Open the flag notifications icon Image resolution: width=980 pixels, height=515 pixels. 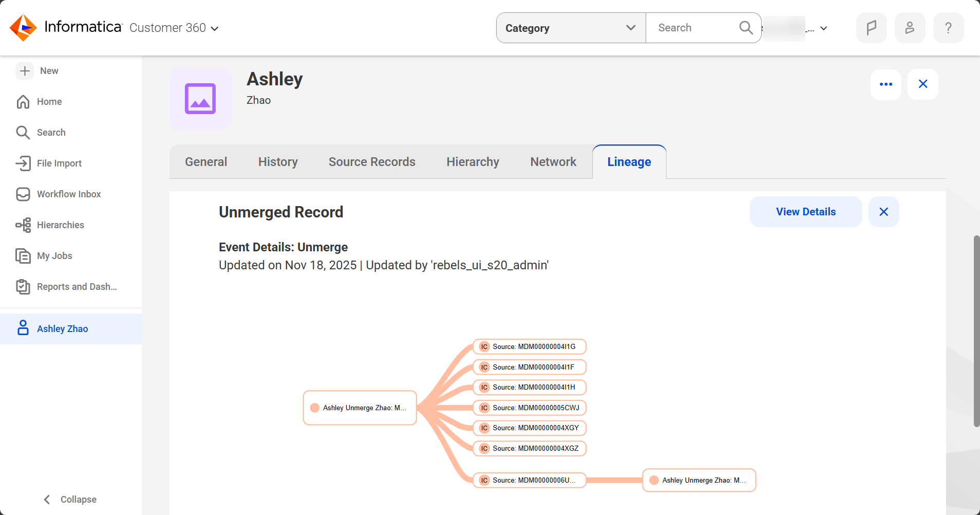click(871, 28)
